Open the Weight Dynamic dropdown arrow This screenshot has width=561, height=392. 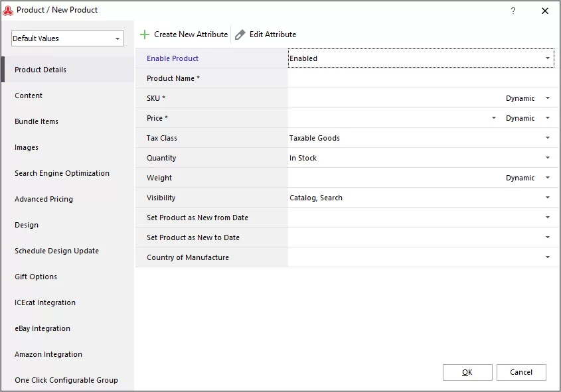click(x=548, y=178)
